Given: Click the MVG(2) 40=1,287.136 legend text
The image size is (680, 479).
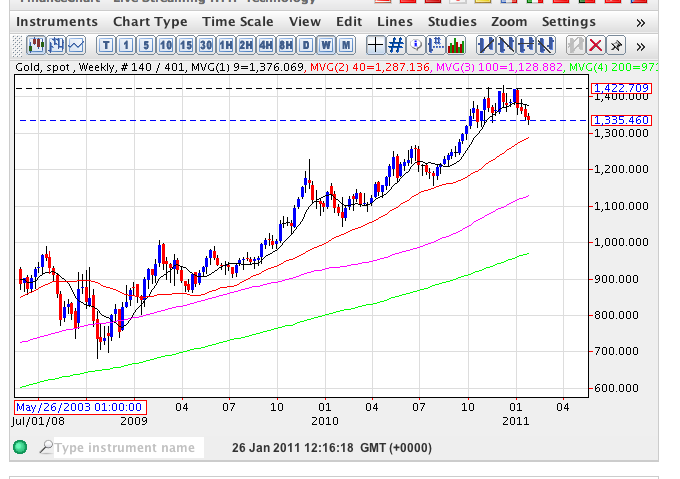Looking at the screenshot, I should coord(371,67).
